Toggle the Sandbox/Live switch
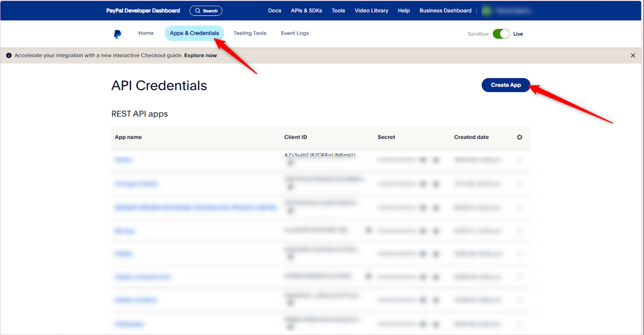This screenshot has width=644, height=335. 501,34
